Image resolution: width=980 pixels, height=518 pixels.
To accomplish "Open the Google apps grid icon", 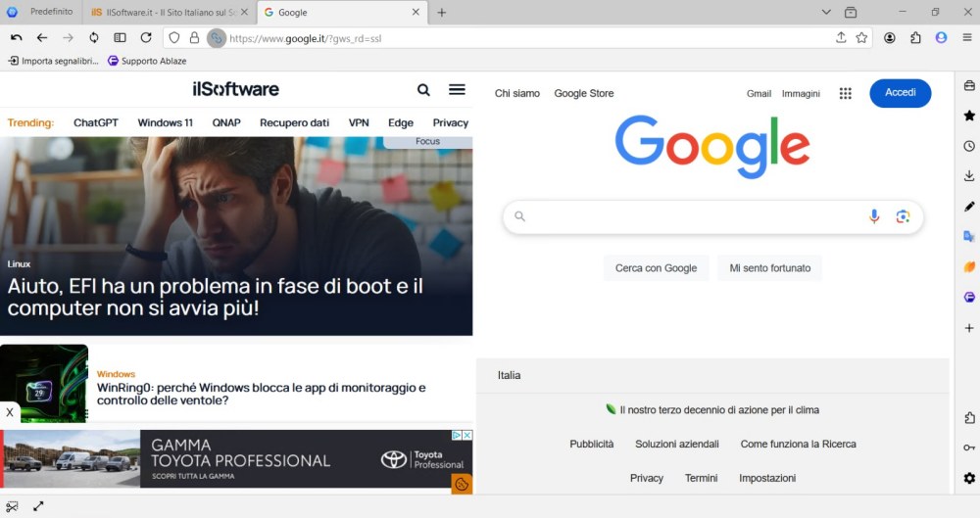I will coord(845,93).
